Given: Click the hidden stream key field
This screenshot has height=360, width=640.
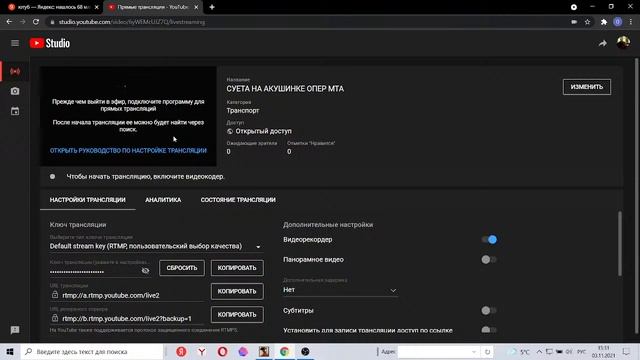Looking at the screenshot, I should click(x=94, y=271).
